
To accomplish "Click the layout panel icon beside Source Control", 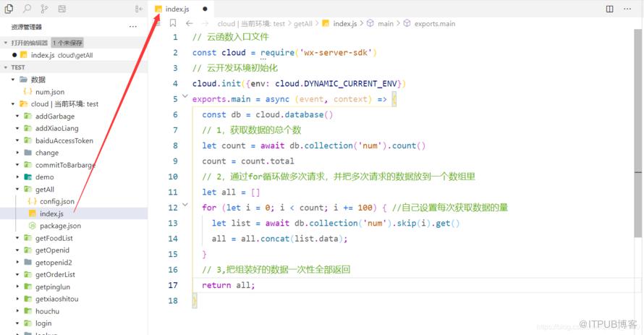I will [x=62, y=9].
